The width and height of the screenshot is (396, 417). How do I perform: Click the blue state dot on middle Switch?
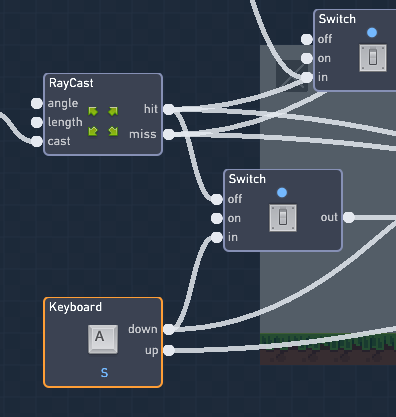click(282, 192)
